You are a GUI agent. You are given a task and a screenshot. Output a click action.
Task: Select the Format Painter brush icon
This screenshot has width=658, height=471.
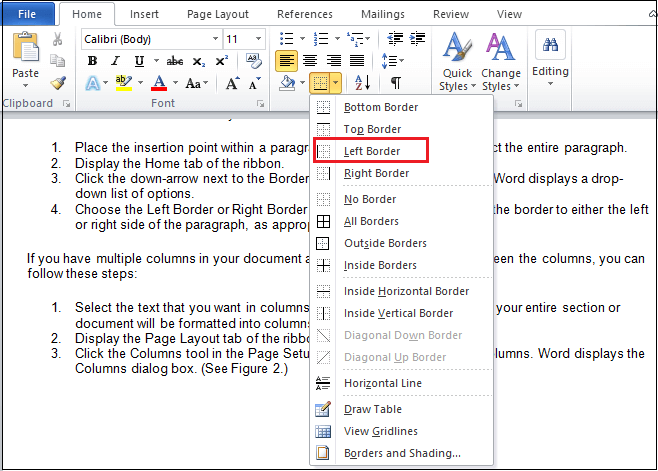pos(58,83)
